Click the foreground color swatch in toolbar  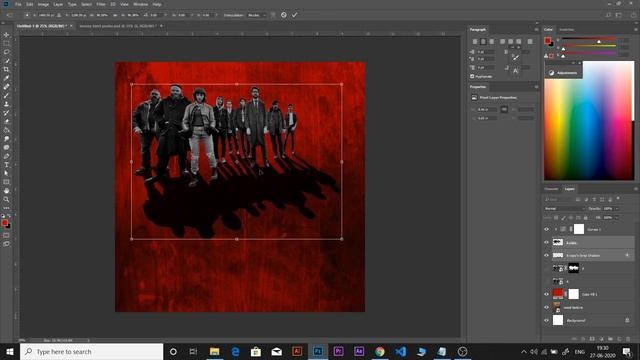[4, 222]
